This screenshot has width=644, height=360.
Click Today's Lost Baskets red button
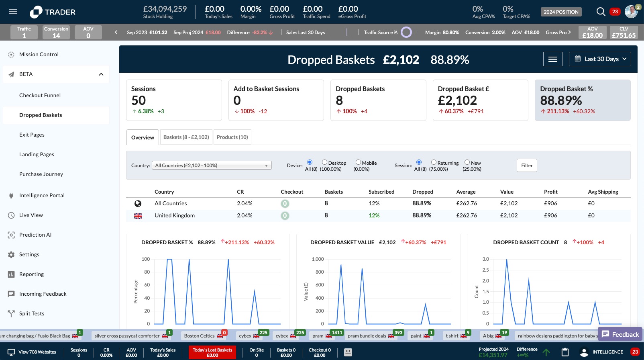click(212, 352)
